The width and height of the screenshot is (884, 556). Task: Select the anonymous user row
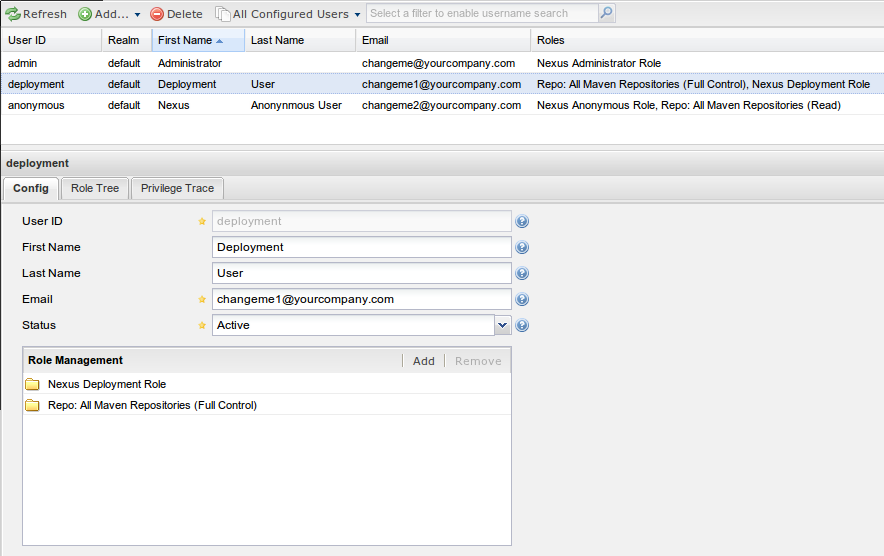pos(442,105)
